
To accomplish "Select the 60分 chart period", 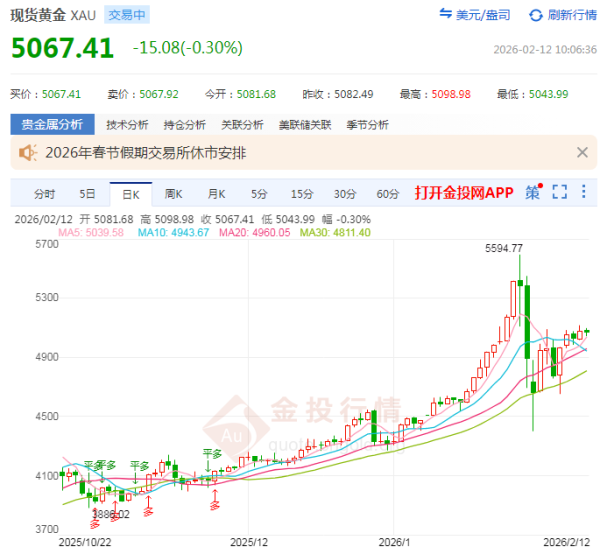I will [x=388, y=194].
